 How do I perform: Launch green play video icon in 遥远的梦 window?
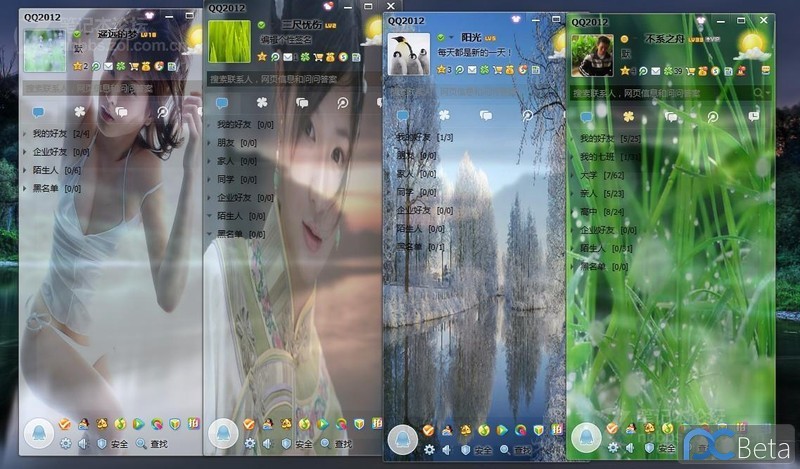138,424
